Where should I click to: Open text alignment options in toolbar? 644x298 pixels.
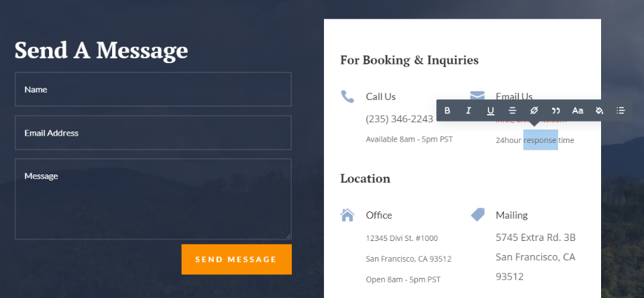tap(513, 111)
